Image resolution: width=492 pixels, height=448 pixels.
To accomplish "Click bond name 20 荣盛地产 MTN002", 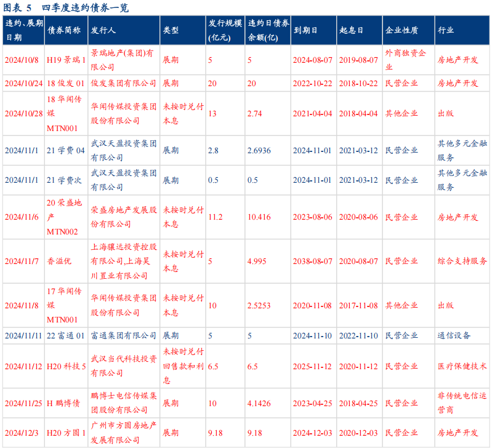I will click(64, 217).
